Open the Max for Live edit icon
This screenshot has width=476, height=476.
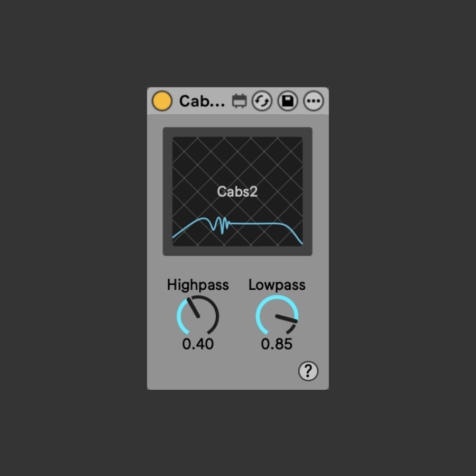tap(239, 101)
